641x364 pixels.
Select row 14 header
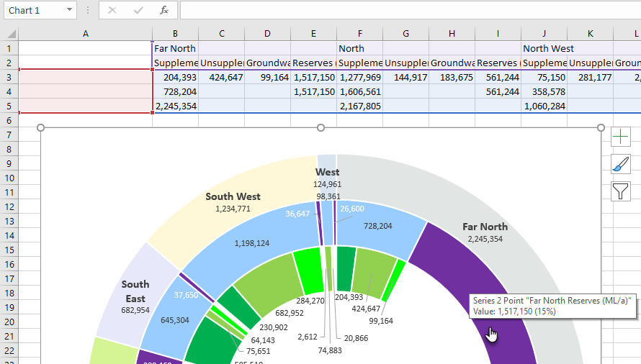tap(9, 236)
